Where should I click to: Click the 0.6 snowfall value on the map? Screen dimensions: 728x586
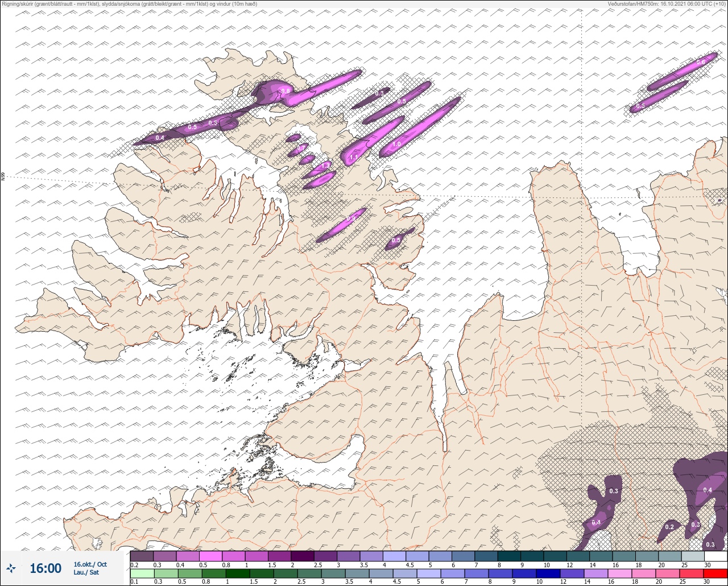coord(701,62)
